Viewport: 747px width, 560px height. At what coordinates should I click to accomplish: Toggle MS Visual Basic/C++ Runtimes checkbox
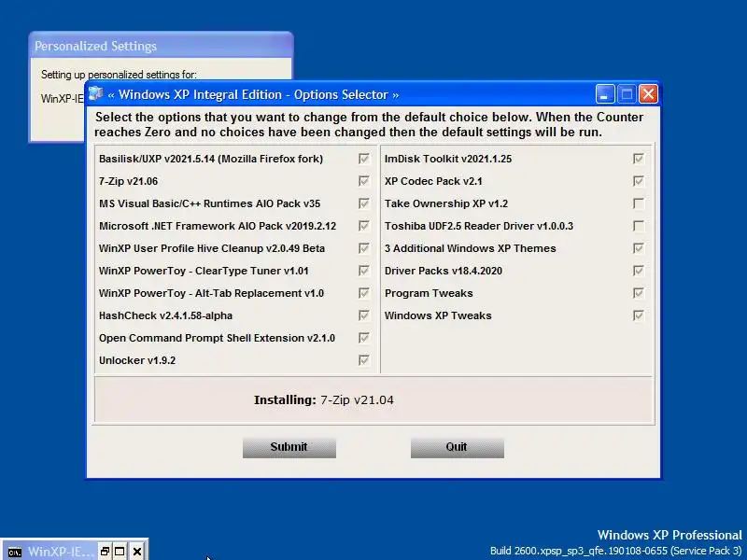pos(364,203)
